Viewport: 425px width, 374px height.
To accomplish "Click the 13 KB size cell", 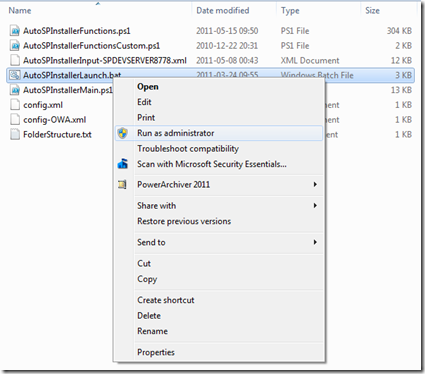I will tap(401, 90).
